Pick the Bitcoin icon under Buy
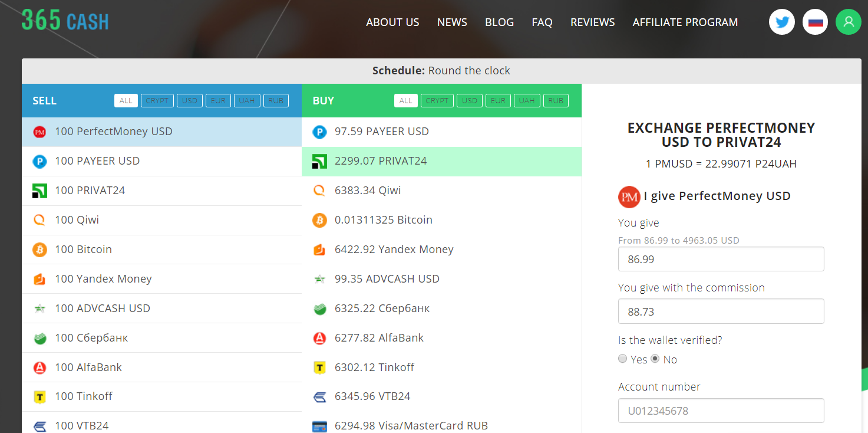 pos(319,220)
